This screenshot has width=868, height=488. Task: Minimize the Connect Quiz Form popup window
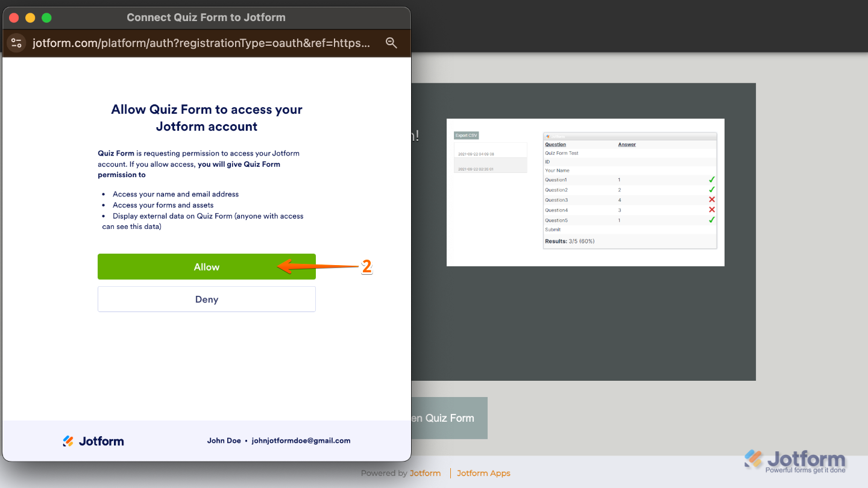[x=30, y=18]
